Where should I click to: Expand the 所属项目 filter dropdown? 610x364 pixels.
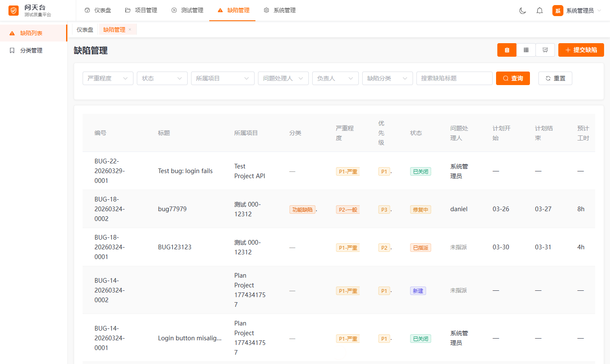(x=223, y=78)
